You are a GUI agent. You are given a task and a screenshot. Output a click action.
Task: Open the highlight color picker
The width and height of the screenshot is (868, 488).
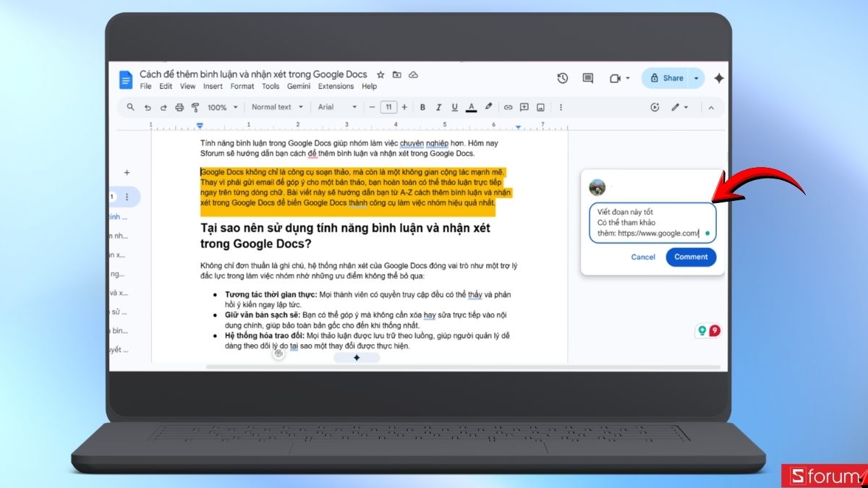[488, 107]
